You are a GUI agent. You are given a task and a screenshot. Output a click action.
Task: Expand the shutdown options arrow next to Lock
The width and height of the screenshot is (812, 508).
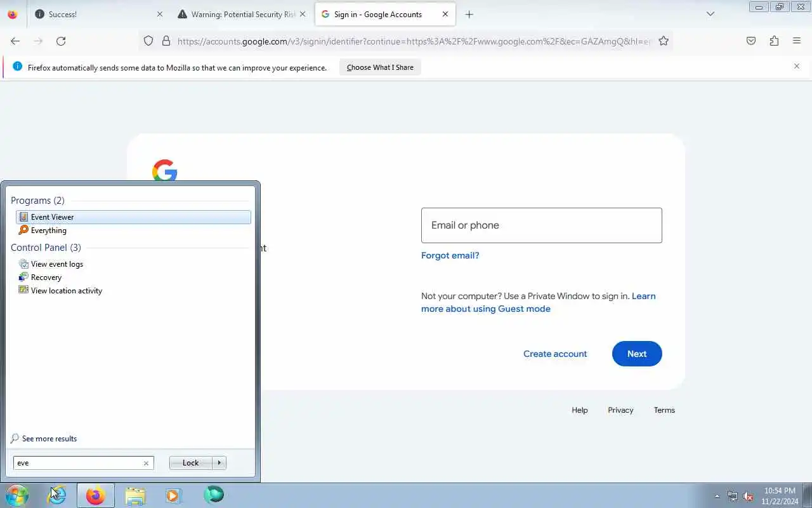[219, 463]
